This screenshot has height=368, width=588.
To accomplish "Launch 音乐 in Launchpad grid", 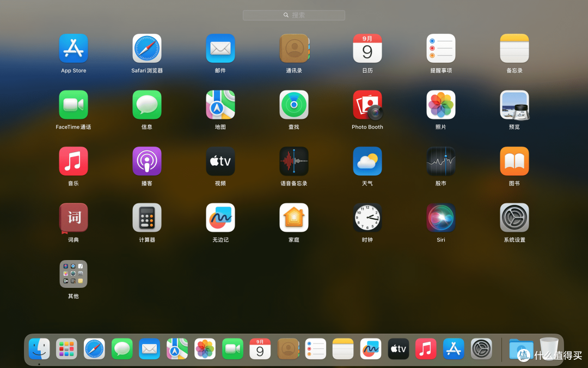I will [x=73, y=161].
